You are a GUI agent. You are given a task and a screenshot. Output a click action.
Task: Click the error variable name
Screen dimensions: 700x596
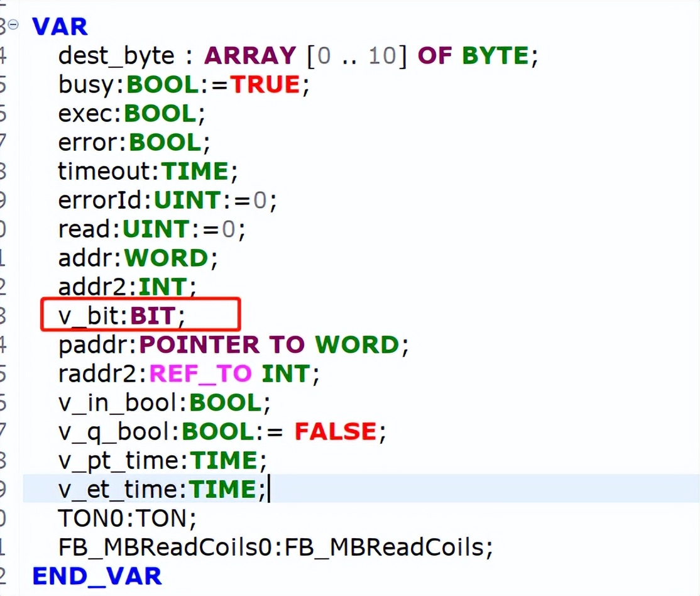[89, 143]
